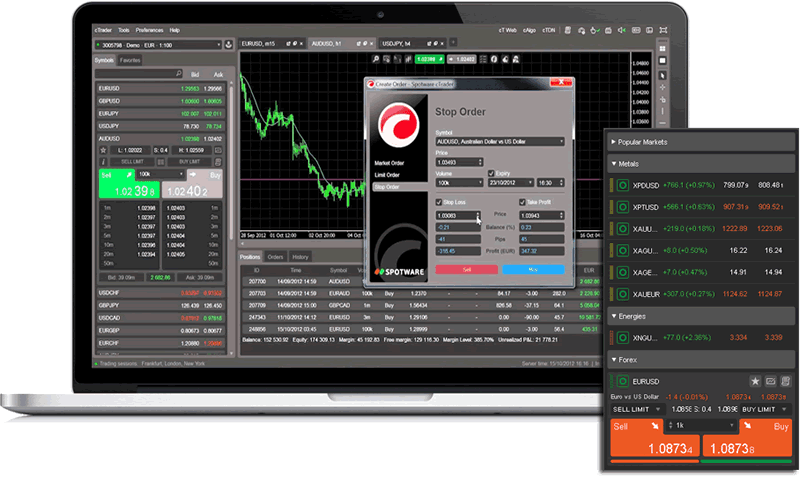Click the green 1.02398 sell button in the chart toolbar

pos(429,60)
